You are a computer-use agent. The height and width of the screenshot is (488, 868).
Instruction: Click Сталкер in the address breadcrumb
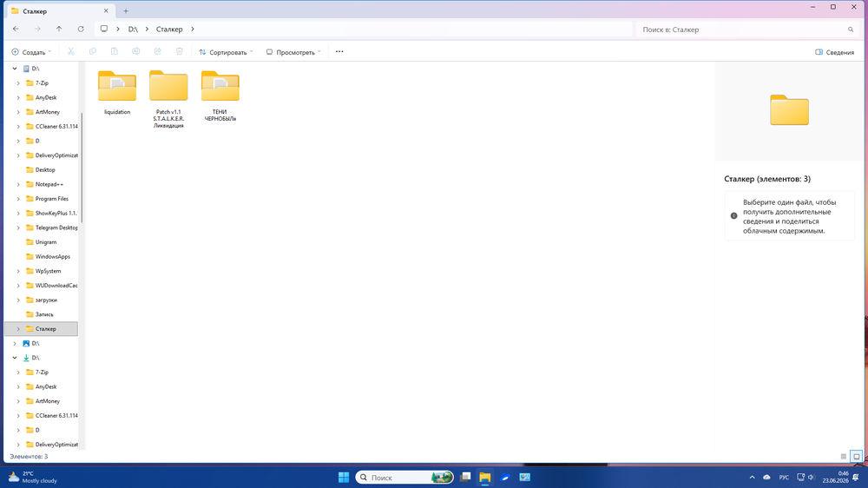pyautogui.click(x=169, y=30)
